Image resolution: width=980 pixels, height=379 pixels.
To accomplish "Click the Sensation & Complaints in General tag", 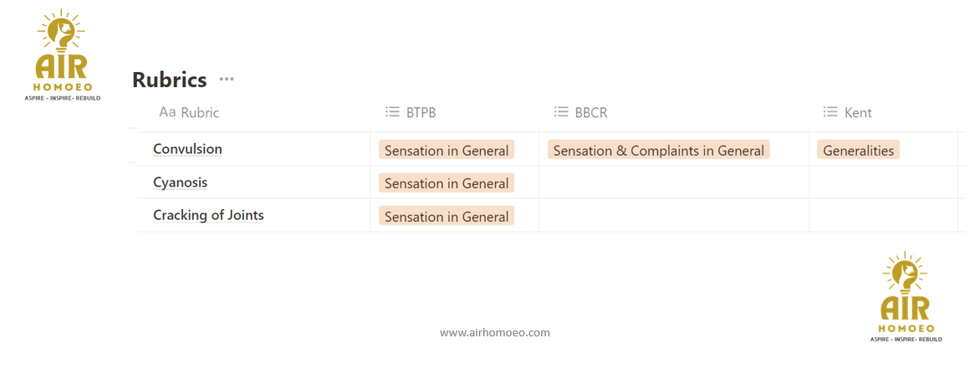I will tap(658, 151).
